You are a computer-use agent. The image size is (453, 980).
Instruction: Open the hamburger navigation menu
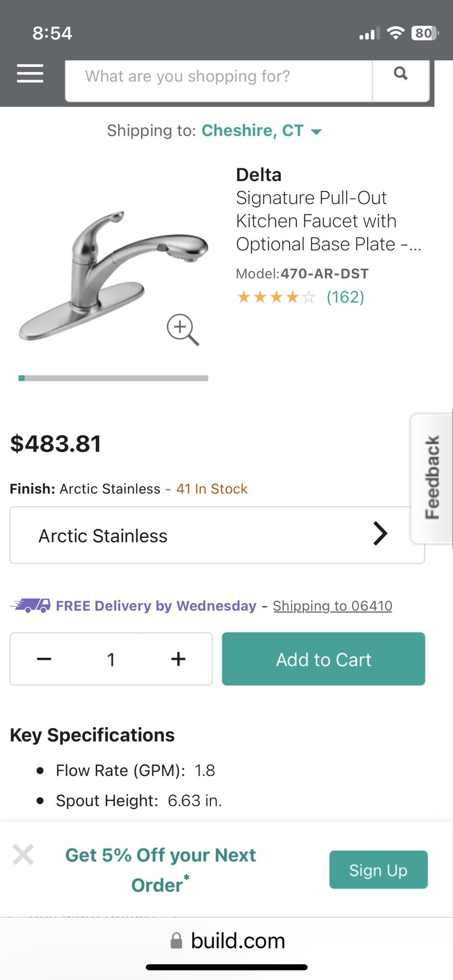point(30,73)
